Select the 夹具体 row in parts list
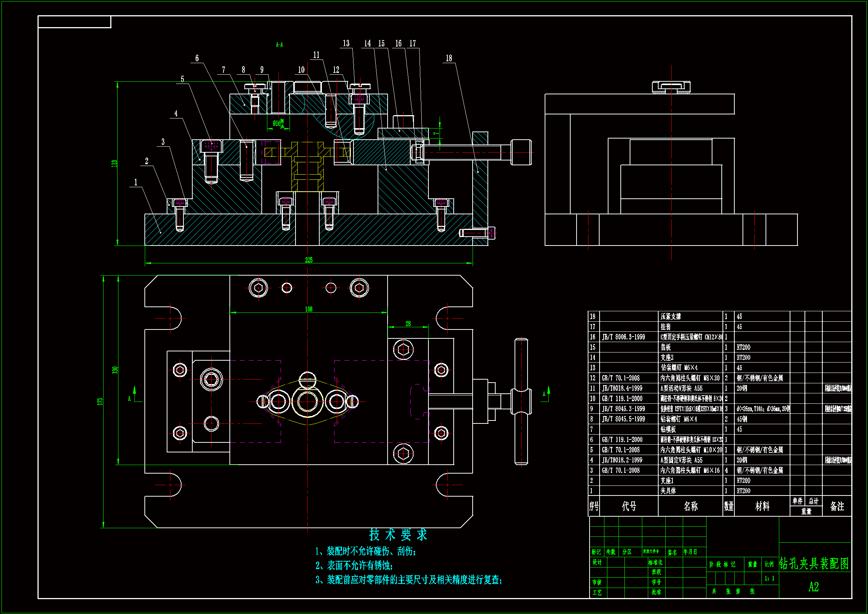 click(x=668, y=491)
